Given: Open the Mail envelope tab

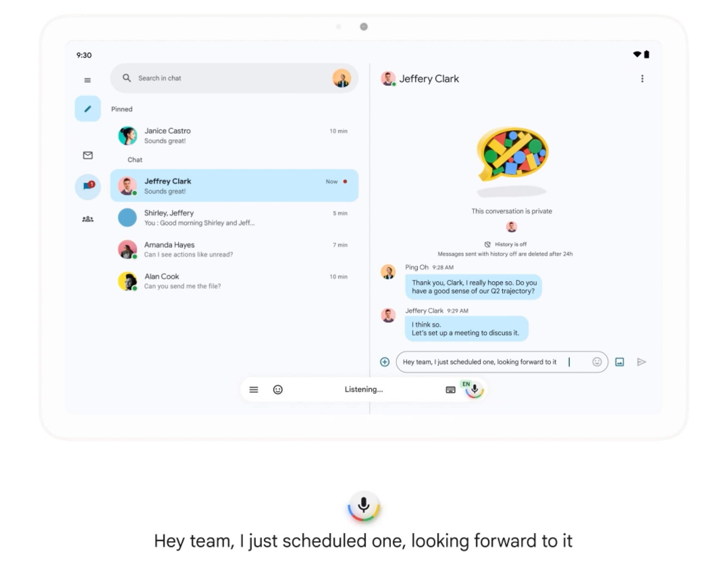Looking at the screenshot, I should click(88, 155).
